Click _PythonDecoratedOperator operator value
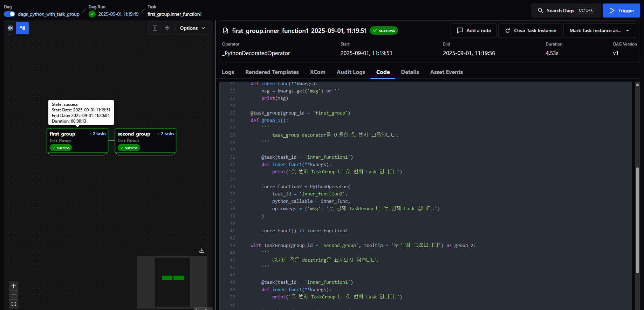644x310 pixels. coord(256,53)
